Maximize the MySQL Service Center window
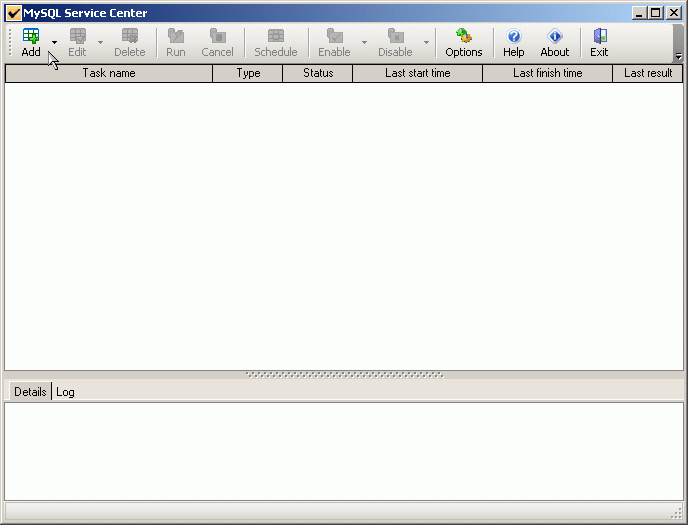This screenshot has width=688, height=525. coord(656,13)
